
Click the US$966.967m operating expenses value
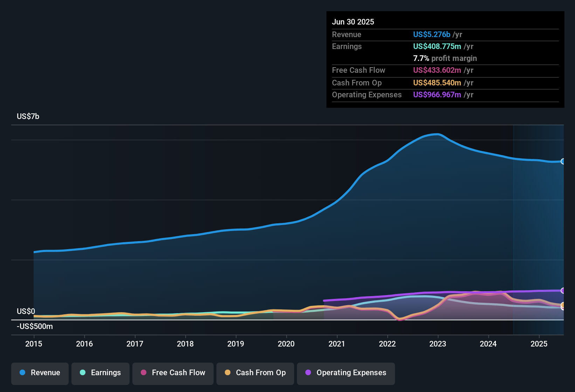(437, 95)
